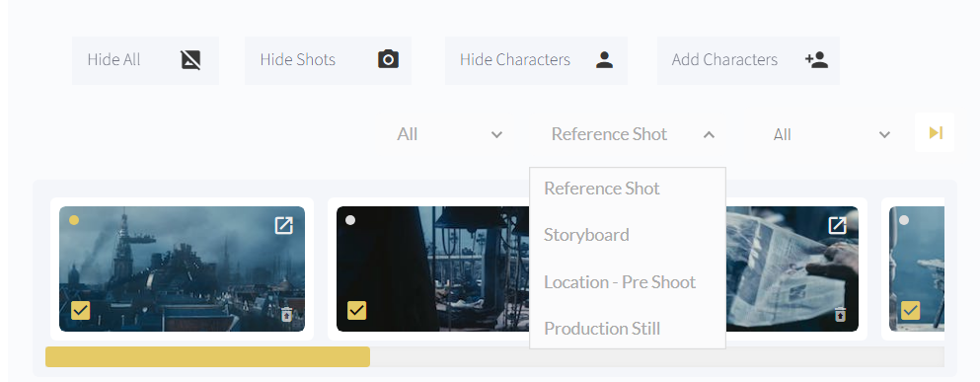This screenshot has height=382, width=980.
Task: Uncheck the dark interior shot checkbox
Action: click(x=357, y=310)
